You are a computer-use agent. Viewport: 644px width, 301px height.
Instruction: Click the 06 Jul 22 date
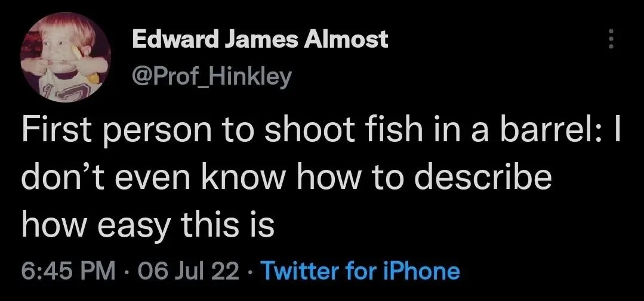click(x=188, y=271)
